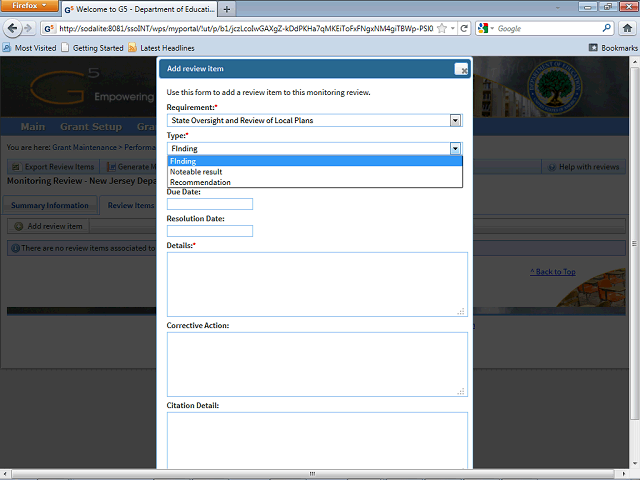The width and height of the screenshot is (640, 480).
Task: Click the search magnifier icon
Action: (x=607, y=28)
